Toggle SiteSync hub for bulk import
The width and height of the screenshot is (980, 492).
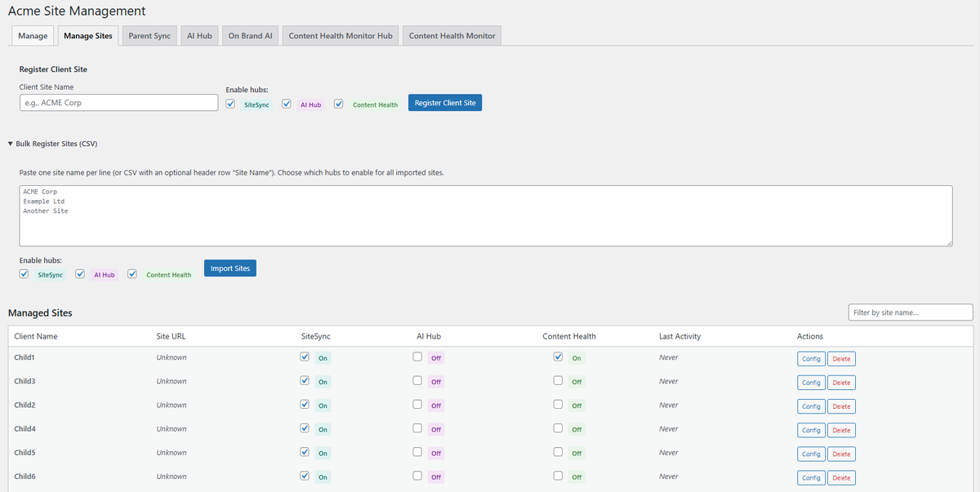[x=24, y=274]
